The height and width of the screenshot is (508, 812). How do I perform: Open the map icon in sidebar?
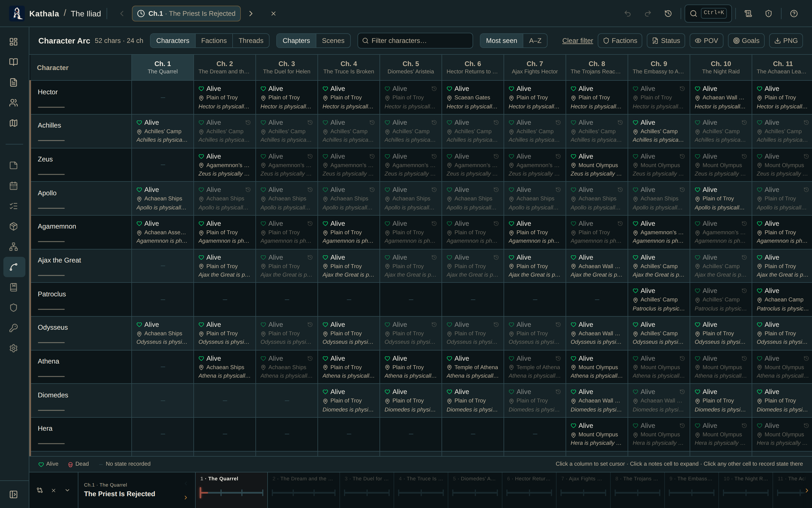click(14, 123)
